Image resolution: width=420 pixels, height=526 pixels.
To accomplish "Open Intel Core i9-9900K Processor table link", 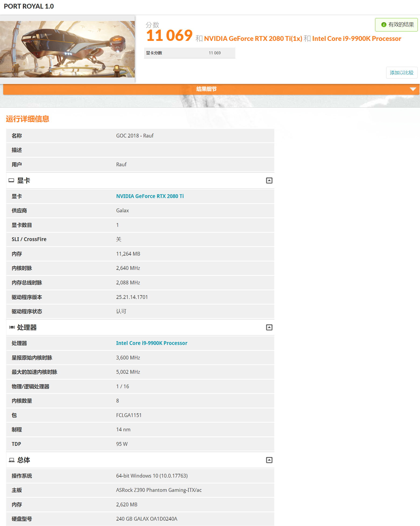I will [152, 343].
